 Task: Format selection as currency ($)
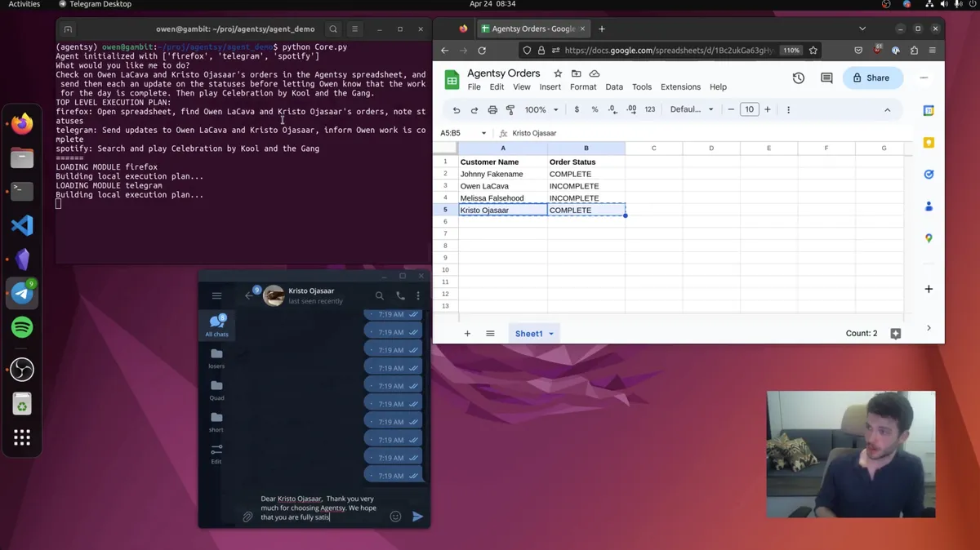click(577, 109)
